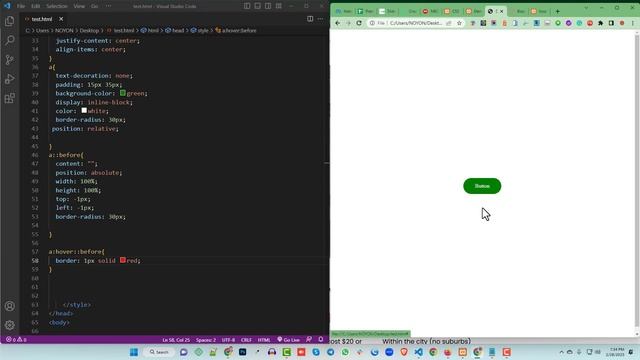This screenshot has height=360, width=640.
Task: Open Source Control view in VS Code
Action: [10, 60]
